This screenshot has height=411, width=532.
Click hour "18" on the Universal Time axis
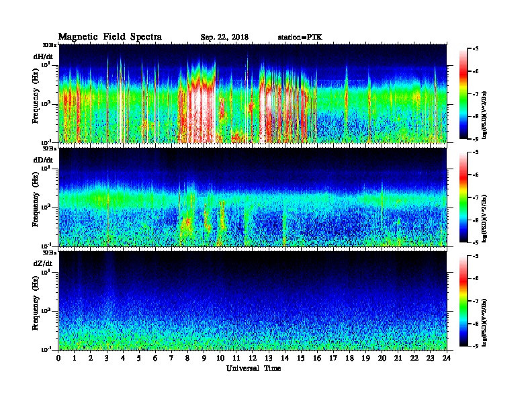pyautogui.click(x=350, y=359)
